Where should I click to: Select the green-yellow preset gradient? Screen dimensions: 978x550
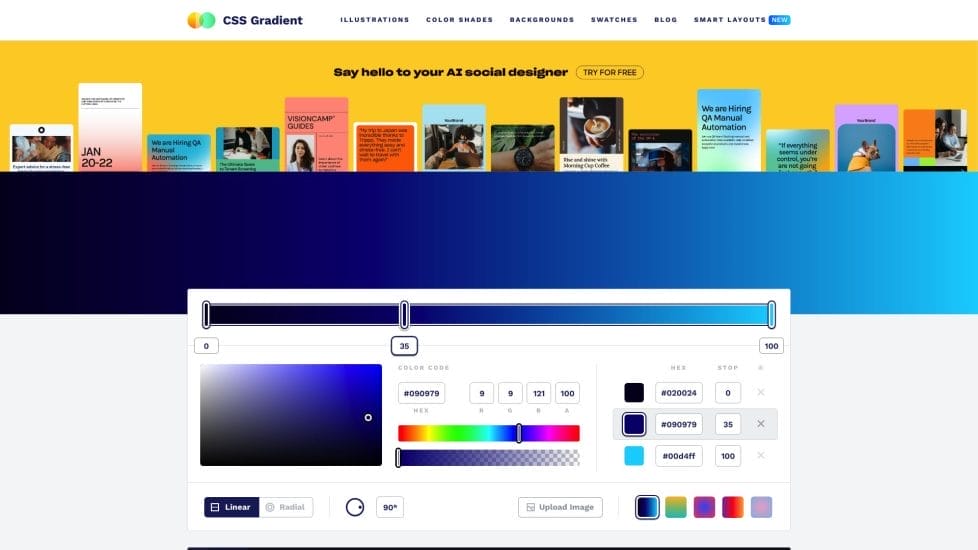click(x=676, y=507)
